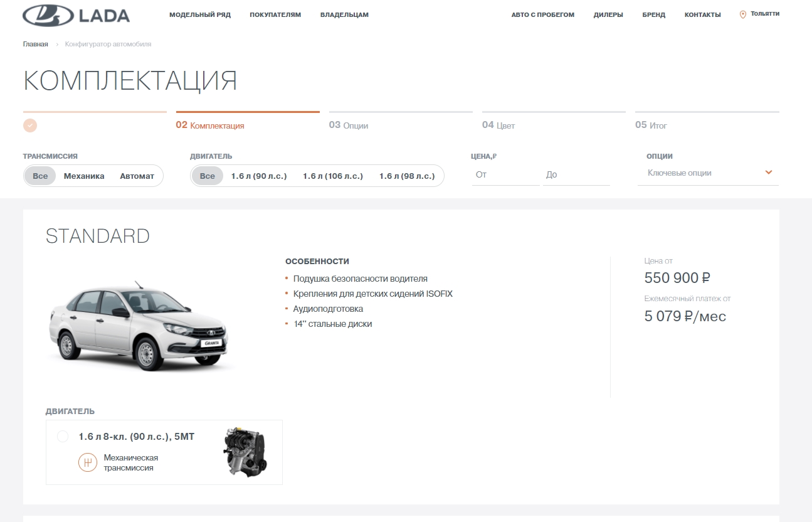The height and width of the screenshot is (522, 812).
Task: Click the 1.6 л 8-кл. (90 л.с.), 5МТ label
Action: (137, 437)
